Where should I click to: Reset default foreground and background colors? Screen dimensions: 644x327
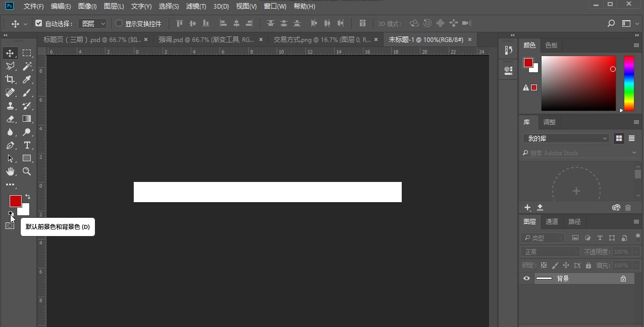11,214
